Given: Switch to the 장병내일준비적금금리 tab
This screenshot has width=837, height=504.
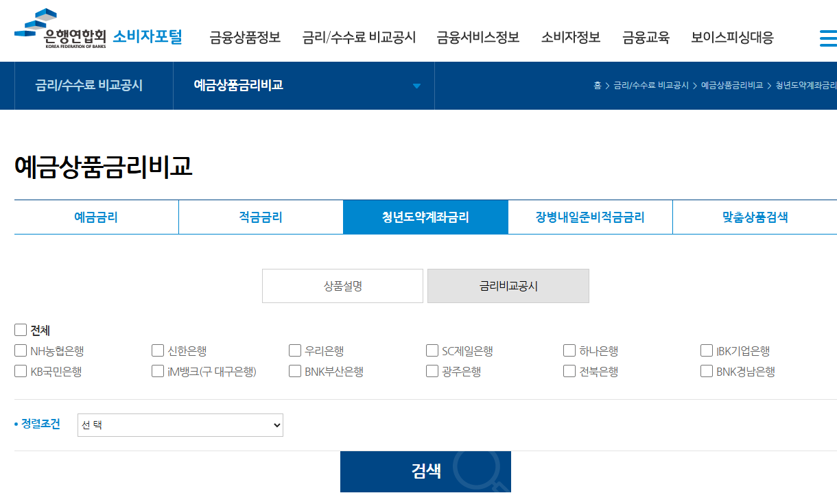Looking at the screenshot, I should tap(590, 217).
